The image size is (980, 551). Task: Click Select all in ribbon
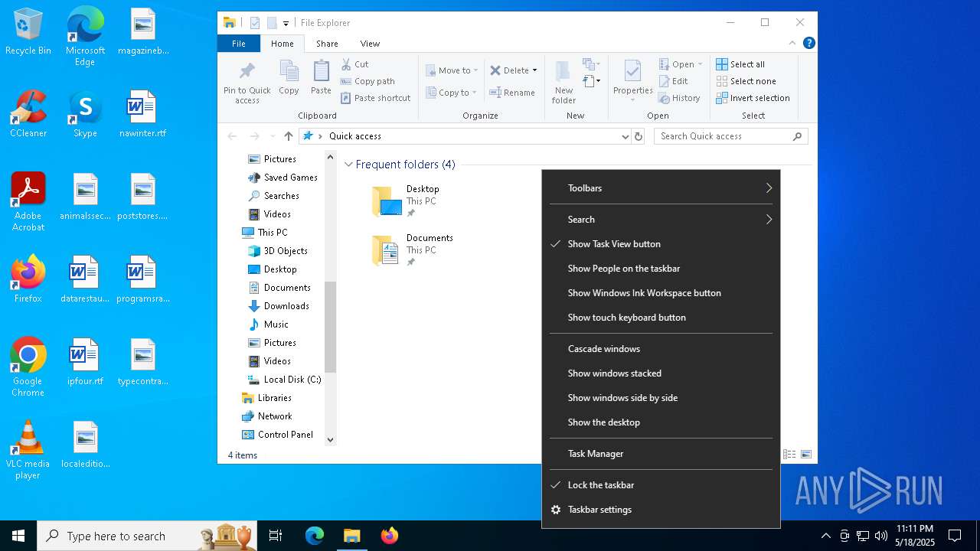[740, 64]
